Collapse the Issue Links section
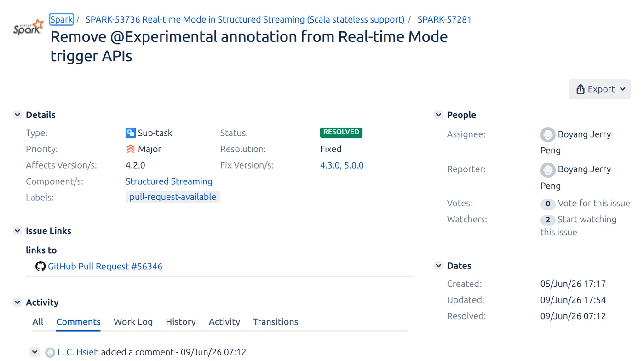Image resolution: width=644 pixels, height=361 pixels. tap(17, 231)
